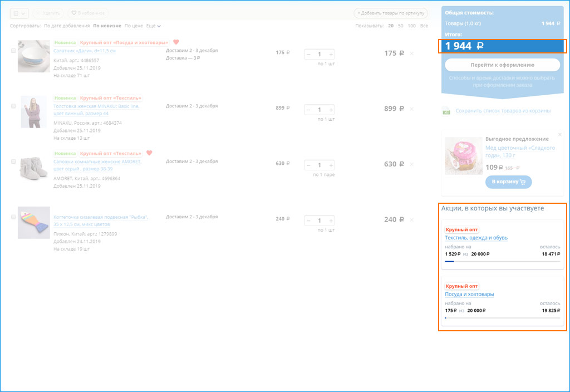Click Крупный опт «Текстиль» badge on Толстовка row
Image resolution: width=570 pixels, height=392 pixels.
[x=111, y=98]
